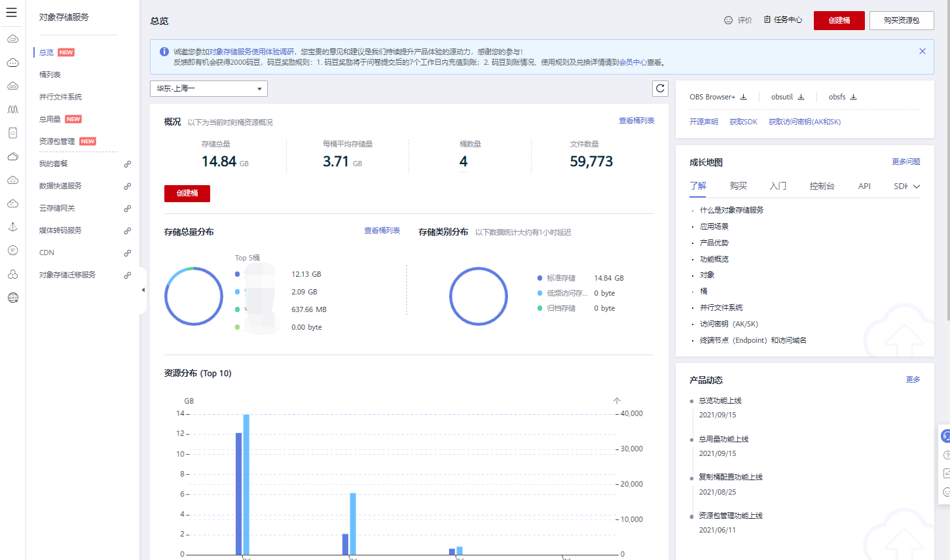Collapse the sidebar using the arrow handle
950x560 pixels.
coord(143,290)
